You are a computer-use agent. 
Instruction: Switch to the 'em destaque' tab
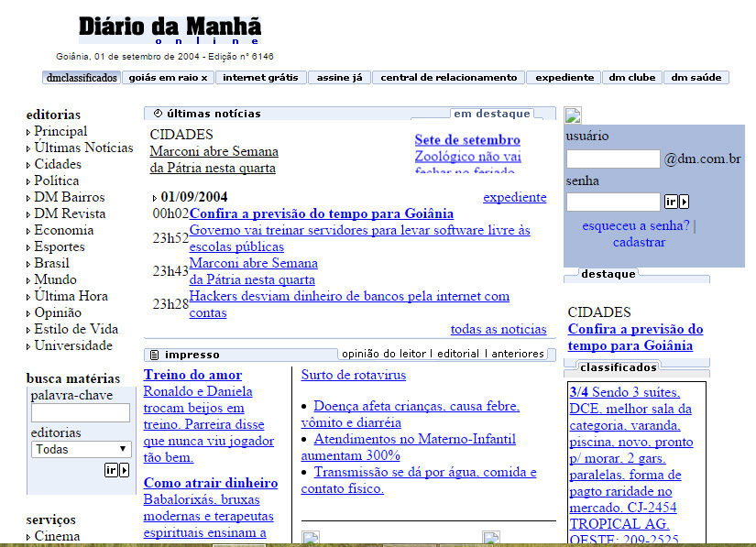point(491,114)
